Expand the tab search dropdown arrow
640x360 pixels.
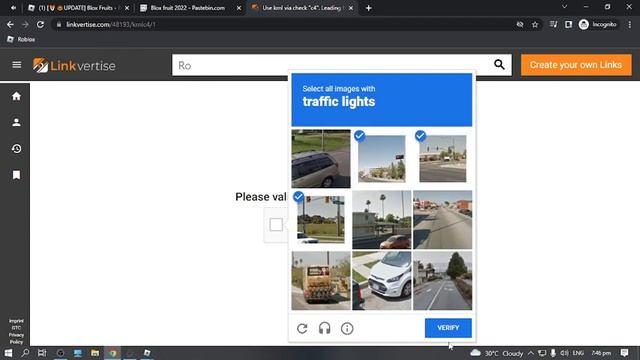click(x=564, y=7)
